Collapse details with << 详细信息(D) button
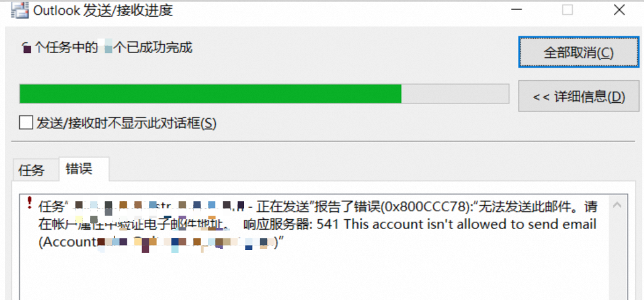 (x=579, y=96)
